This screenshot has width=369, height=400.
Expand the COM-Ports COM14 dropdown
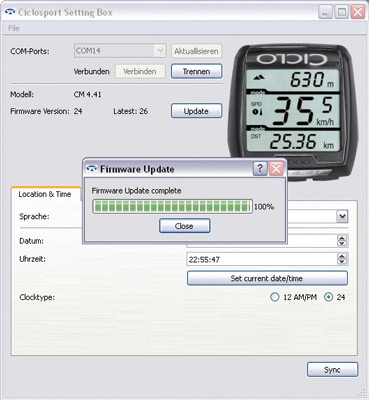(x=160, y=51)
